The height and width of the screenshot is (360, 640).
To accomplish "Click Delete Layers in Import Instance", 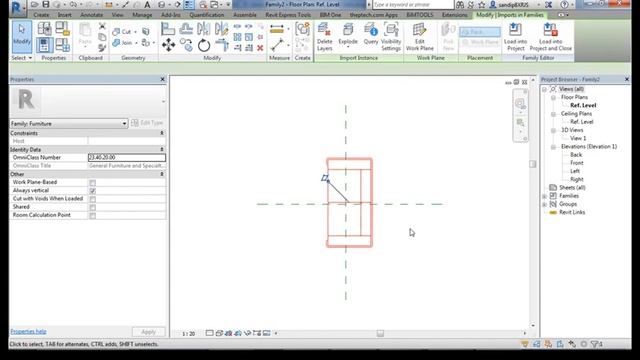I will (324, 37).
